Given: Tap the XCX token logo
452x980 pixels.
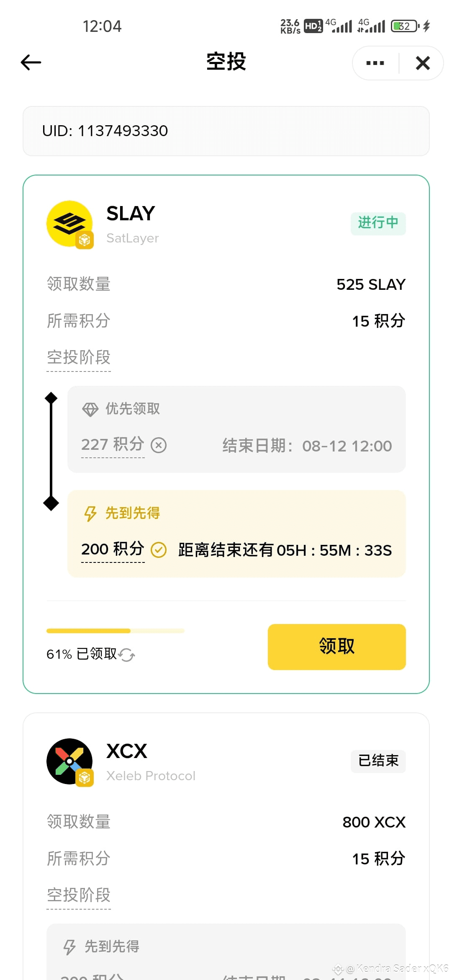Looking at the screenshot, I should click(69, 761).
